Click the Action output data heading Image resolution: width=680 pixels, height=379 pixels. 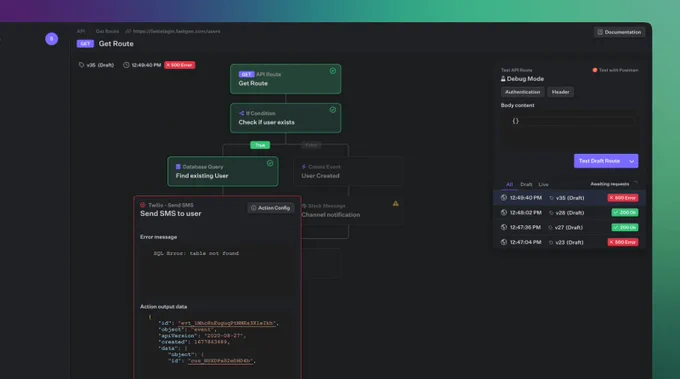click(163, 307)
